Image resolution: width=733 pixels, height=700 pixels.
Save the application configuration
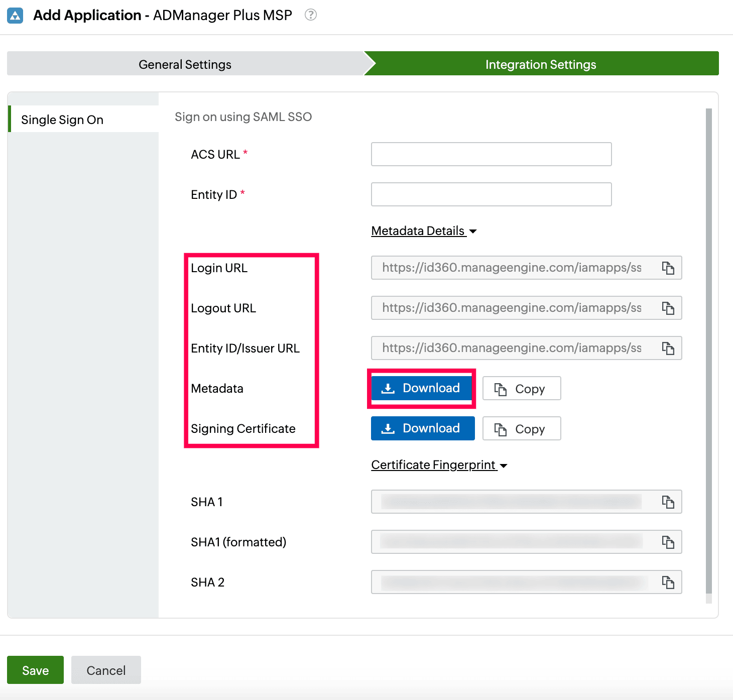click(x=35, y=669)
